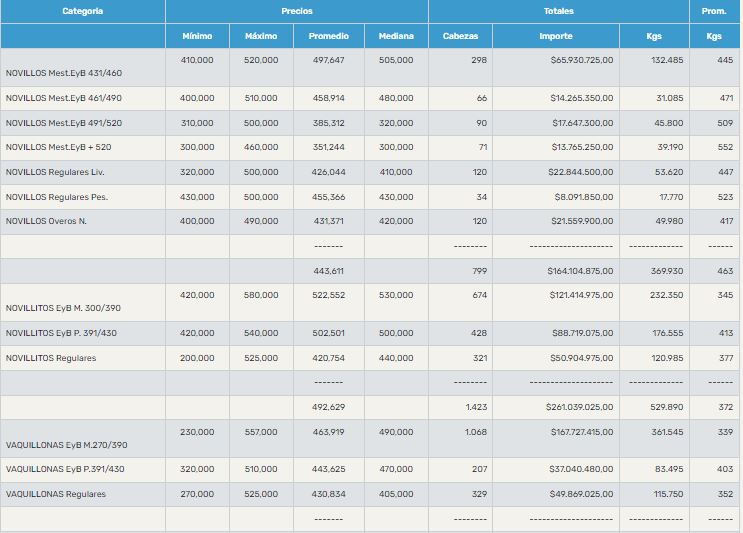Select the NOVILLITOS EyB M. 300/390 row label
743x533 pixels.
click(64, 309)
